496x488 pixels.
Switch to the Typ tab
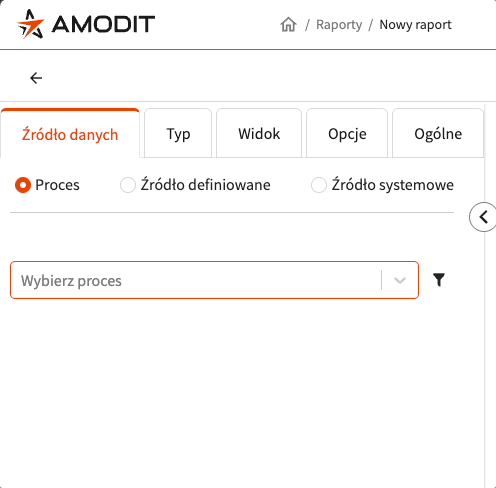178,133
